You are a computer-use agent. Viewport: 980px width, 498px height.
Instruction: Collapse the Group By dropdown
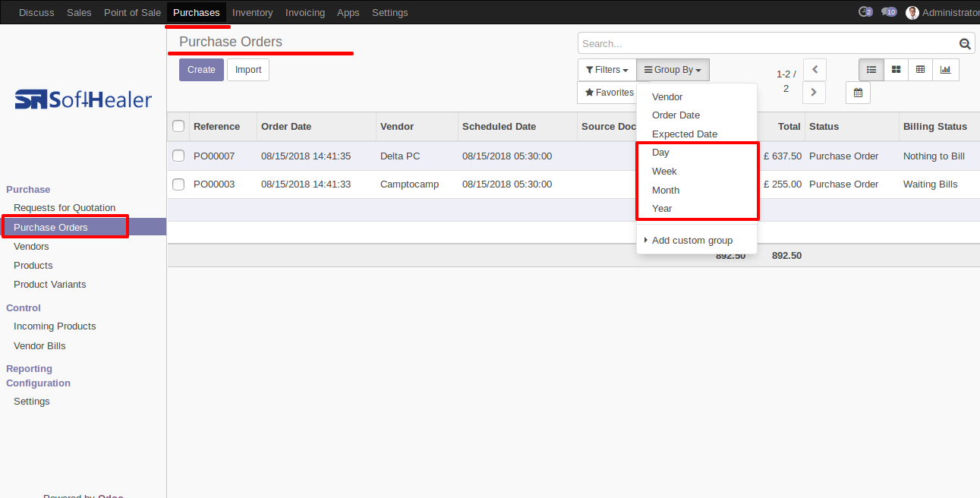pyautogui.click(x=673, y=70)
